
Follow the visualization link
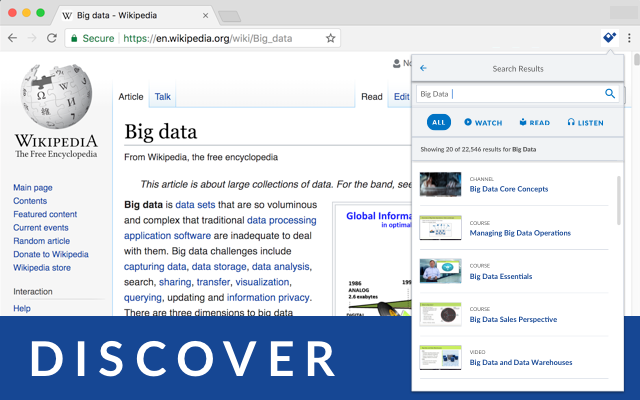(262, 282)
